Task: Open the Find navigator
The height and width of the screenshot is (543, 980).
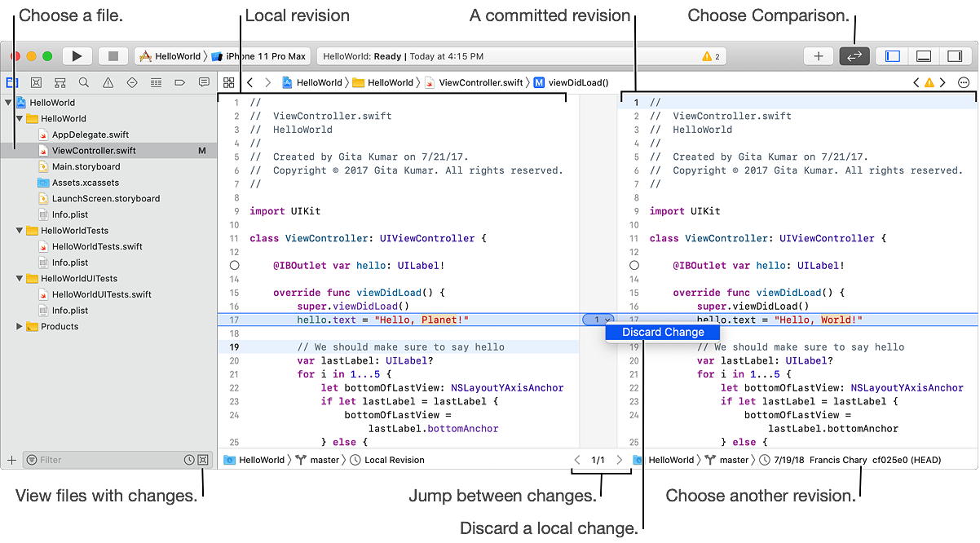Action: point(84,82)
